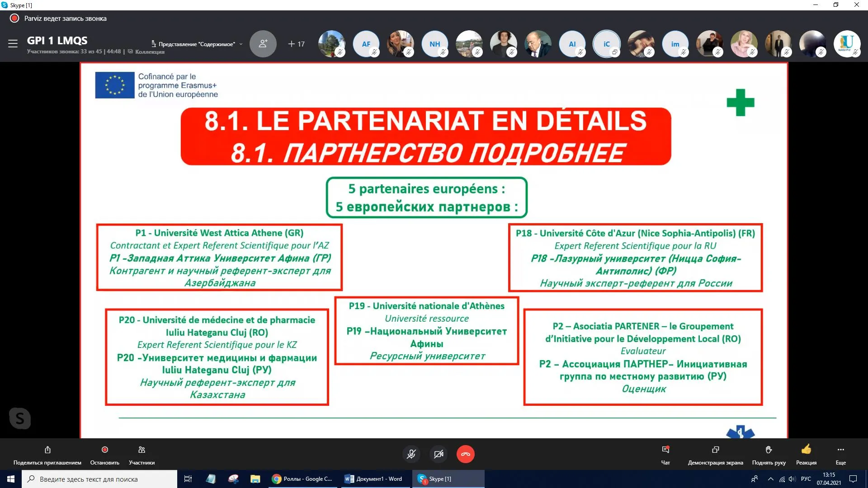The image size is (868, 488).
Task: Click the add participants icon button
Action: (263, 43)
